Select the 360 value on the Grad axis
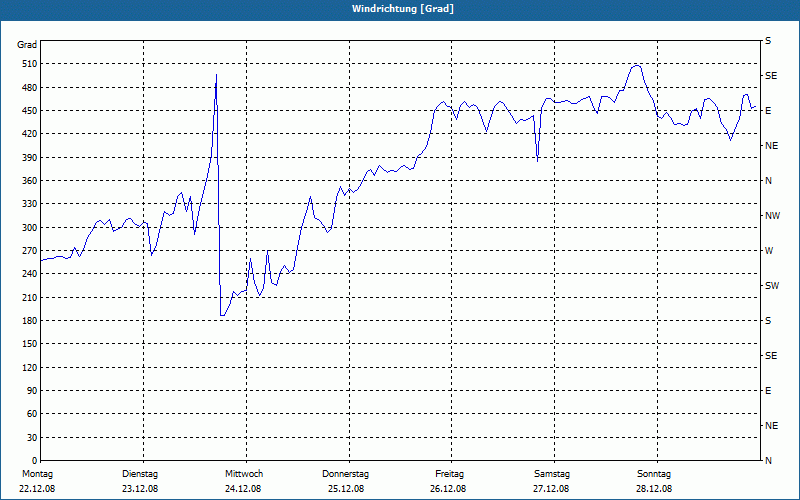The image size is (800, 500). click(30, 181)
